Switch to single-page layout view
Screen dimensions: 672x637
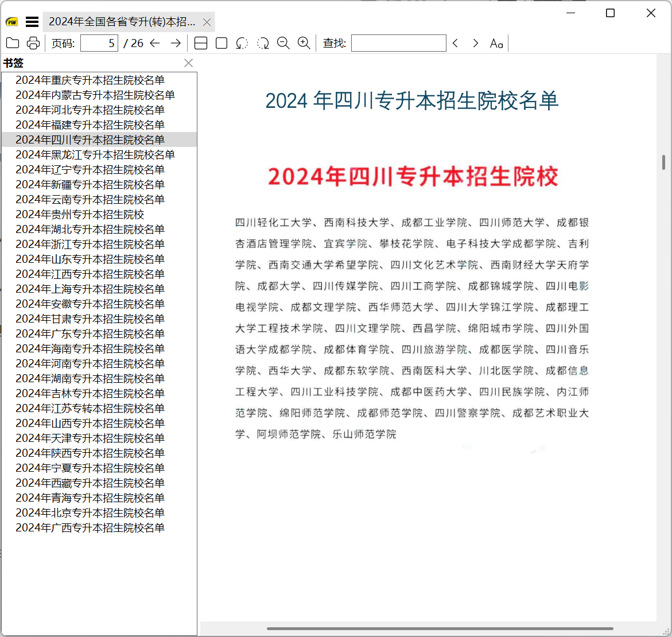coord(221,42)
